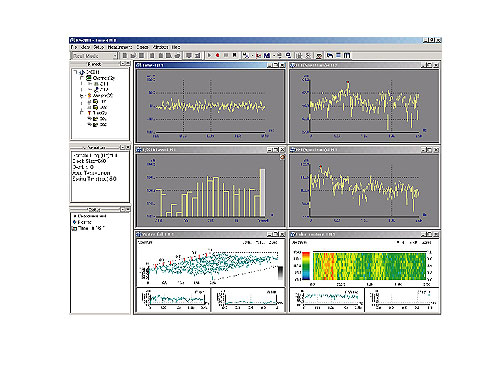Image resolution: width=500 pixels, height=375 pixels.
Task: Open the File menu
Action: 74,47
